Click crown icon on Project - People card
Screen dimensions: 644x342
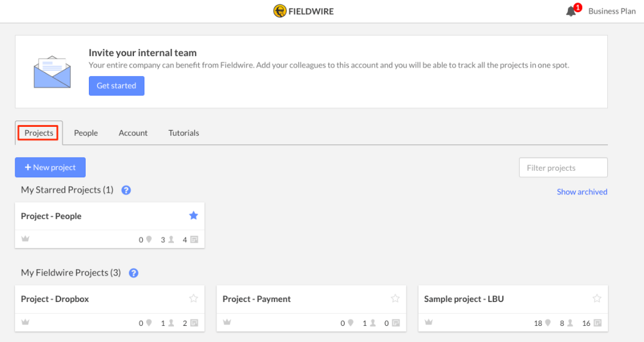click(26, 239)
